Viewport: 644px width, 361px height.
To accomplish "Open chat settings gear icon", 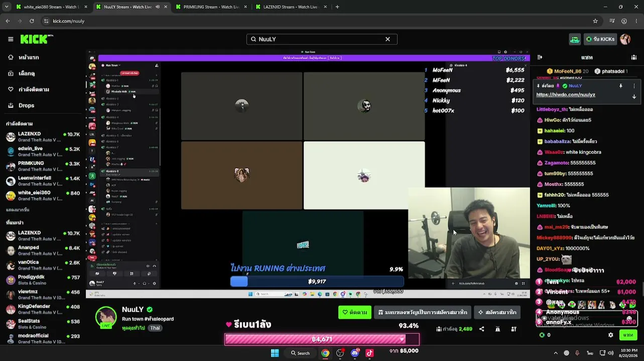I will (610, 335).
